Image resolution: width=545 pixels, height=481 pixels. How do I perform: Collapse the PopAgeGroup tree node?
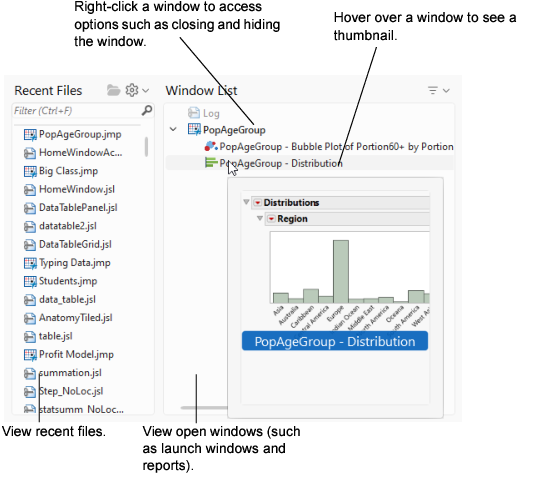click(173, 130)
